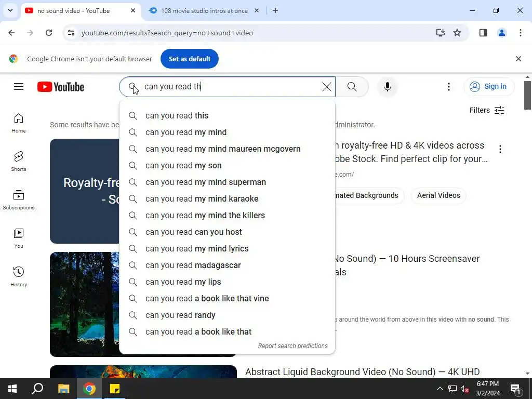Open Windows taskbar search
Screen dimensions: 532x399
(x=37, y=389)
